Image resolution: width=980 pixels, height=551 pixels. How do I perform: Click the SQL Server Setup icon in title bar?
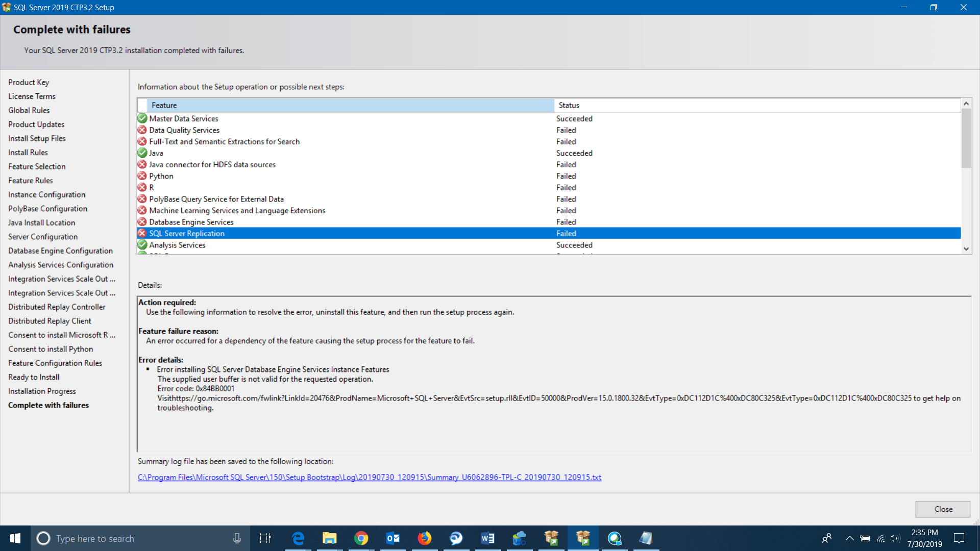tap(8, 7)
